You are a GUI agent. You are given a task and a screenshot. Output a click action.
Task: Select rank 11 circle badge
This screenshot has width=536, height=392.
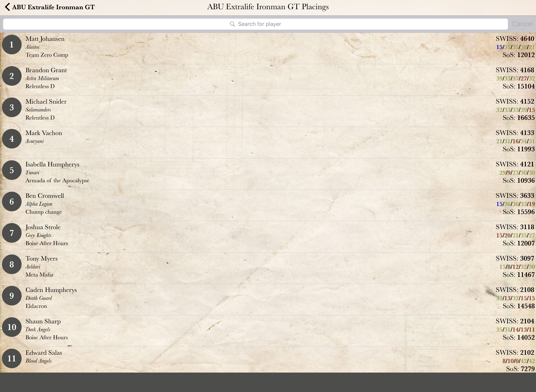point(12,358)
